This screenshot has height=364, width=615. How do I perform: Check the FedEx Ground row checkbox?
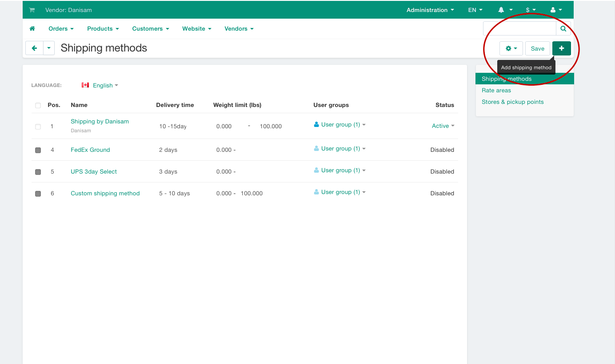click(x=38, y=150)
